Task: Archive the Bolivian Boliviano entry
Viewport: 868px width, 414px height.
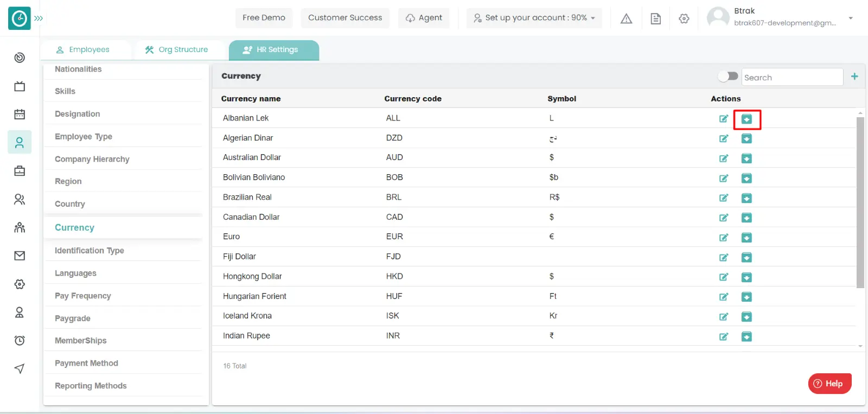Action: coord(746,178)
